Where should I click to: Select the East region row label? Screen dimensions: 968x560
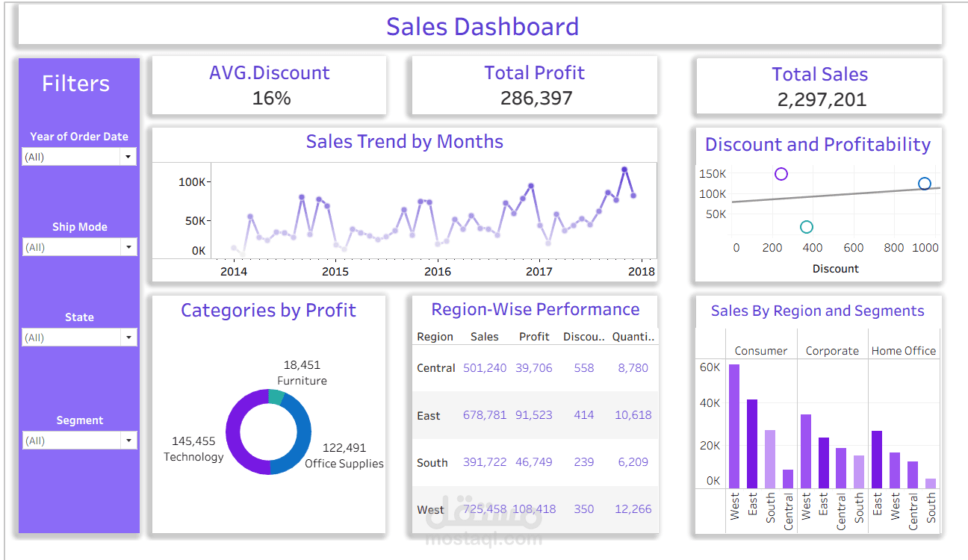[429, 416]
